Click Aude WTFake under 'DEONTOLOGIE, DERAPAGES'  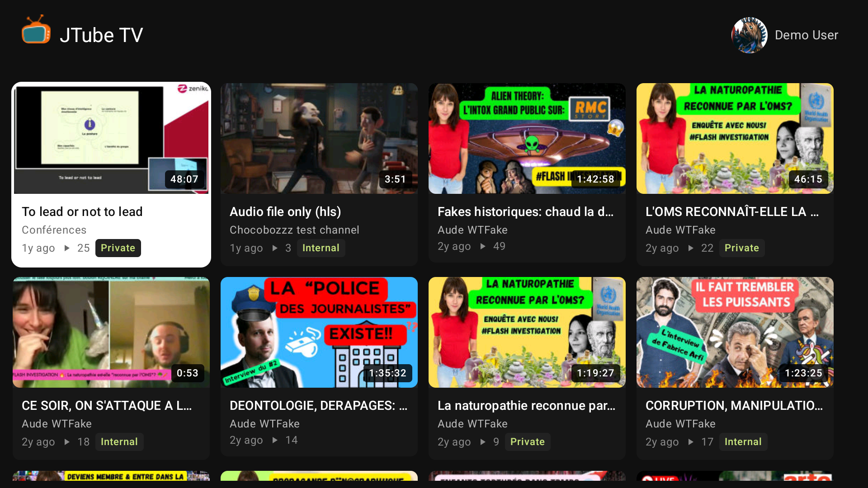pos(264,424)
